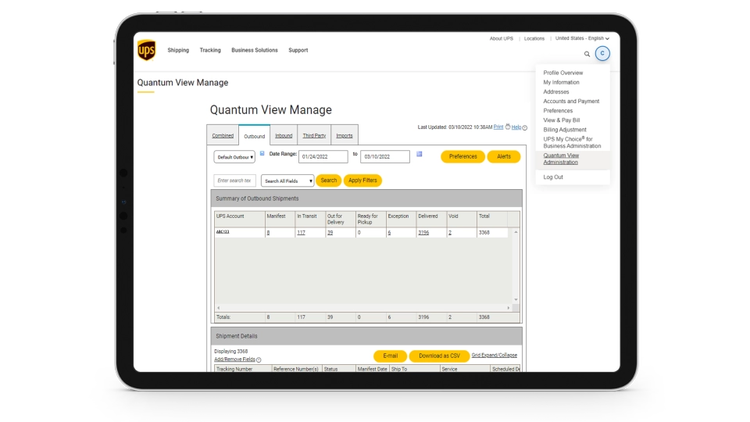Click the Out for Delivery count 39 link
Image resolution: width=750 pixels, height=422 pixels.
[x=330, y=233]
